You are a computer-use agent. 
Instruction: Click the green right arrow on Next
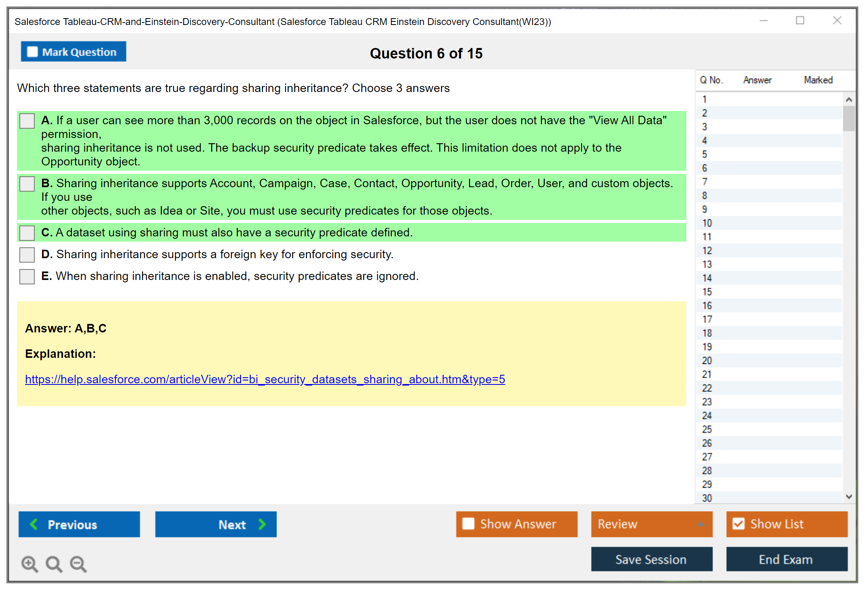pyautogui.click(x=262, y=524)
